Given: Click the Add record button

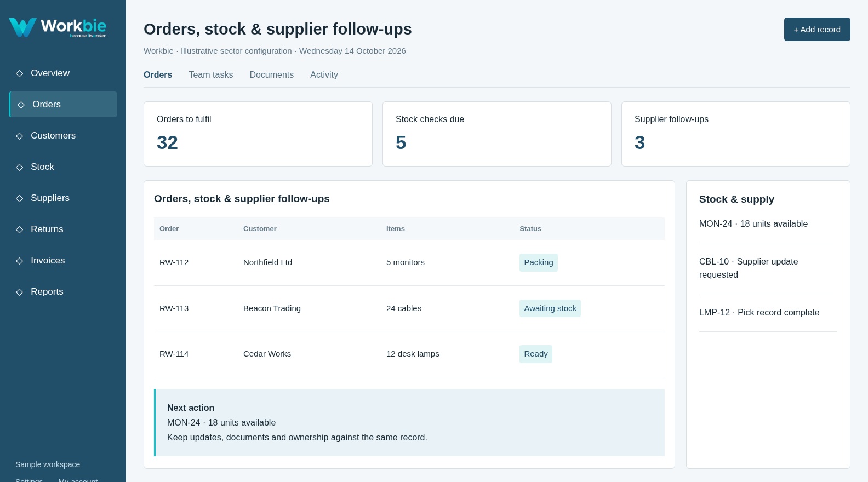Looking at the screenshot, I should (817, 29).
